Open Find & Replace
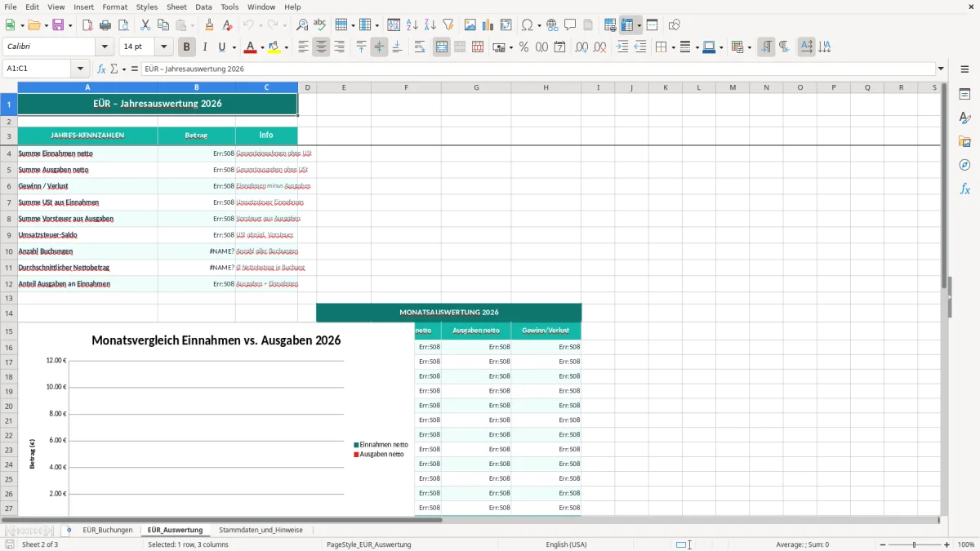The image size is (980, 551). (x=302, y=25)
